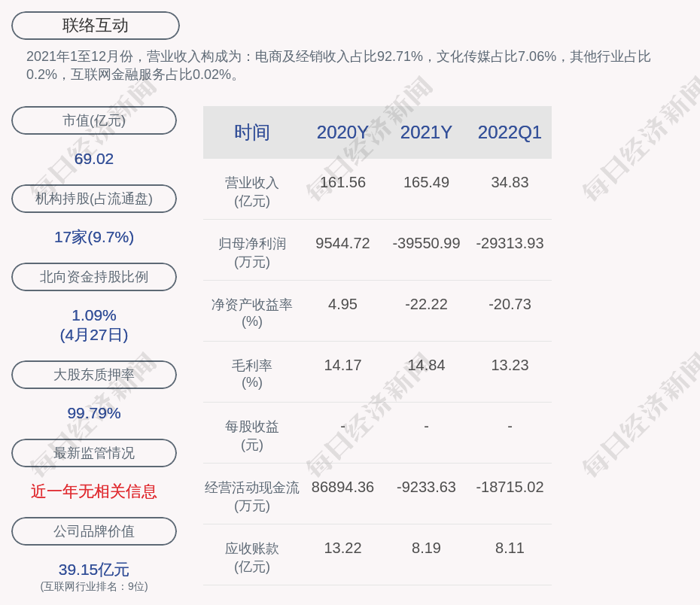Click the 营业收入(亿元) row label

252,192
